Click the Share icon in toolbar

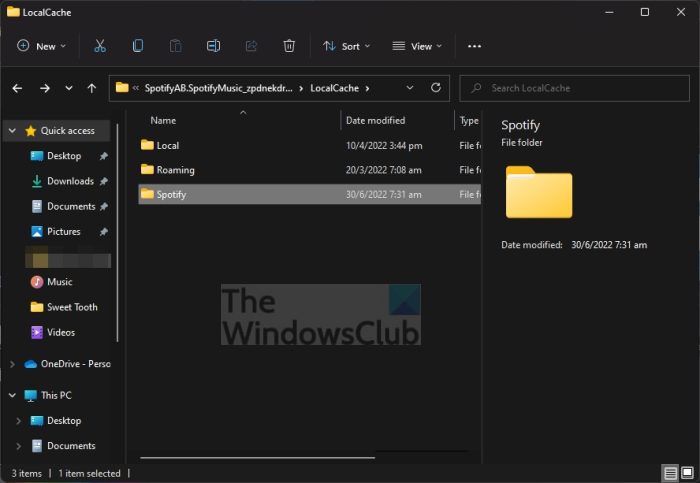(x=251, y=46)
